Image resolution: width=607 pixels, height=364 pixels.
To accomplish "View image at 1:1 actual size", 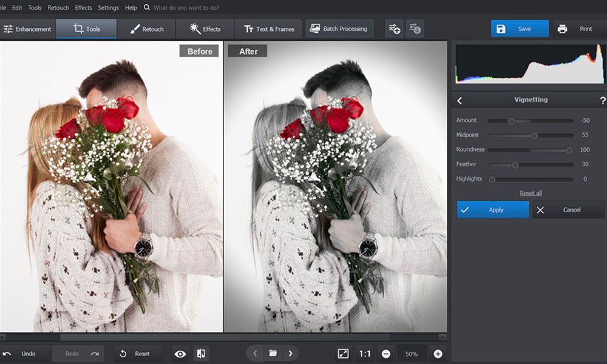I will click(365, 353).
